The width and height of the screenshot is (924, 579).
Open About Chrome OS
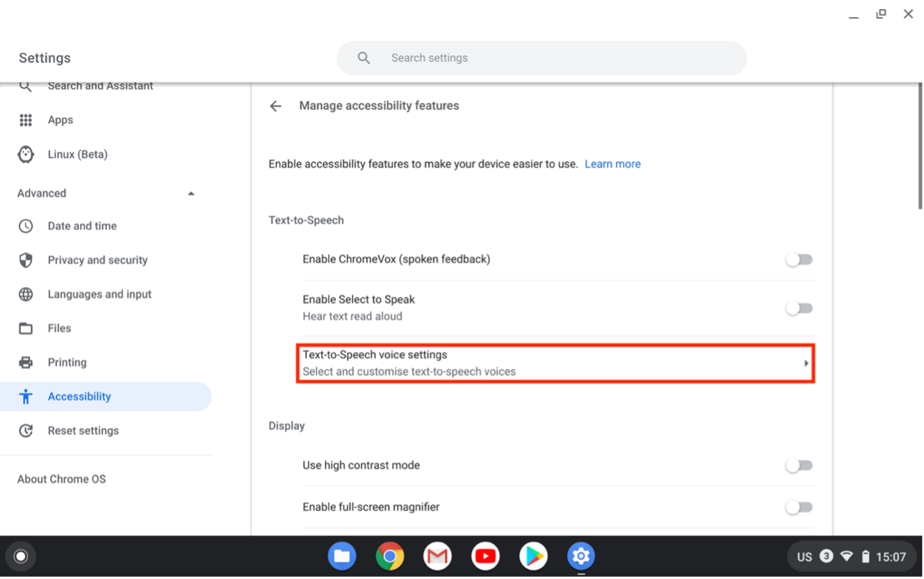[61, 478]
